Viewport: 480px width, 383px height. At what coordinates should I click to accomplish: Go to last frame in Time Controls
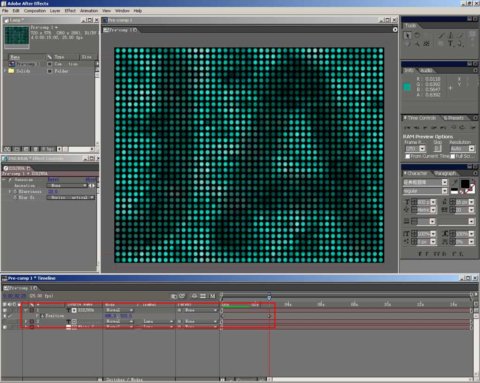(x=443, y=127)
